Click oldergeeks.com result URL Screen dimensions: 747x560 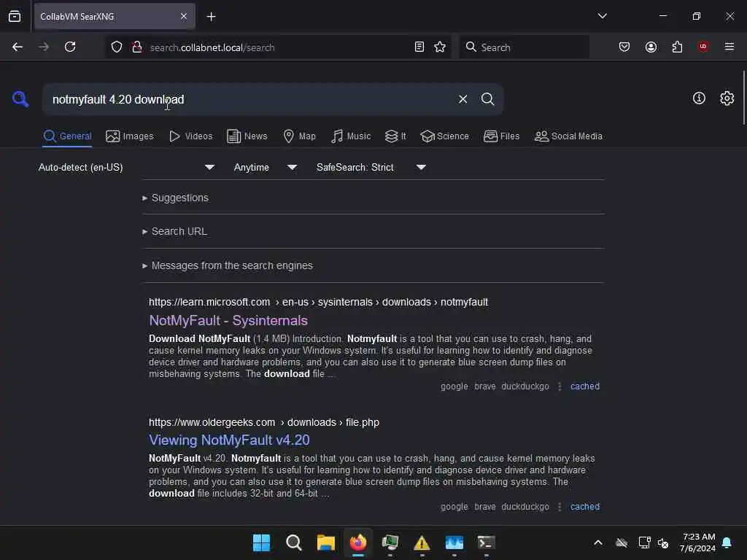[x=264, y=422]
